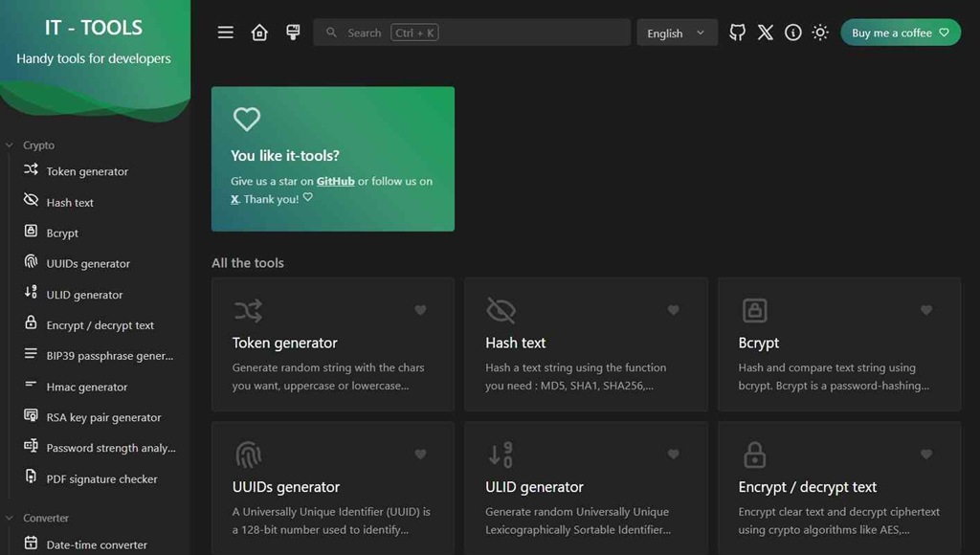Click the Date-time converter calendar icon
Screen dimensions: 980x555
click(31, 543)
